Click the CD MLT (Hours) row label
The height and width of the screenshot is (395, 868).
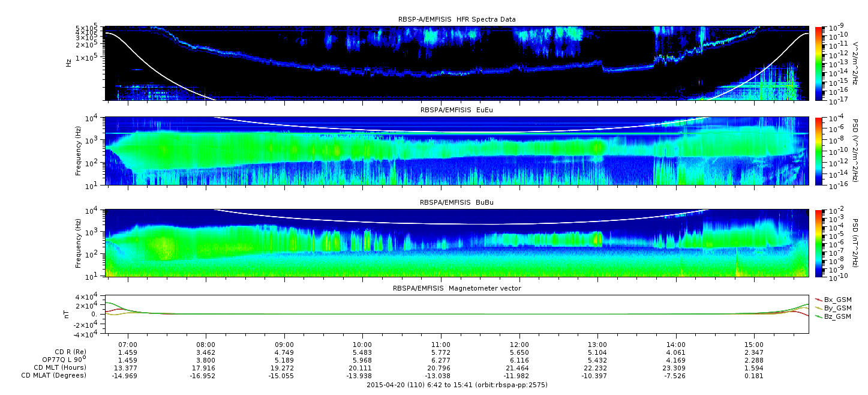(59, 367)
